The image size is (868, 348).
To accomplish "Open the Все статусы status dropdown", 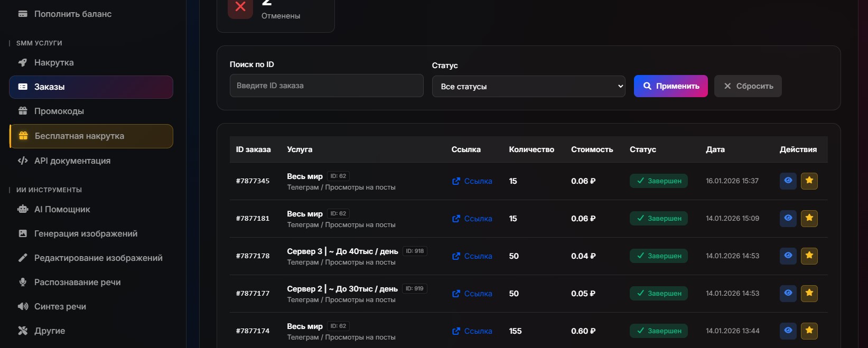I will pos(528,87).
